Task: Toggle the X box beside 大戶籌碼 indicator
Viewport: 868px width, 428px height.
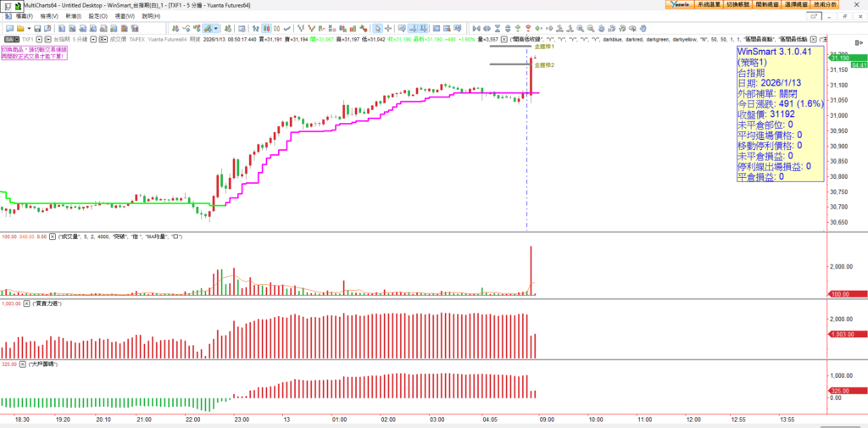Action: tap(24, 364)
